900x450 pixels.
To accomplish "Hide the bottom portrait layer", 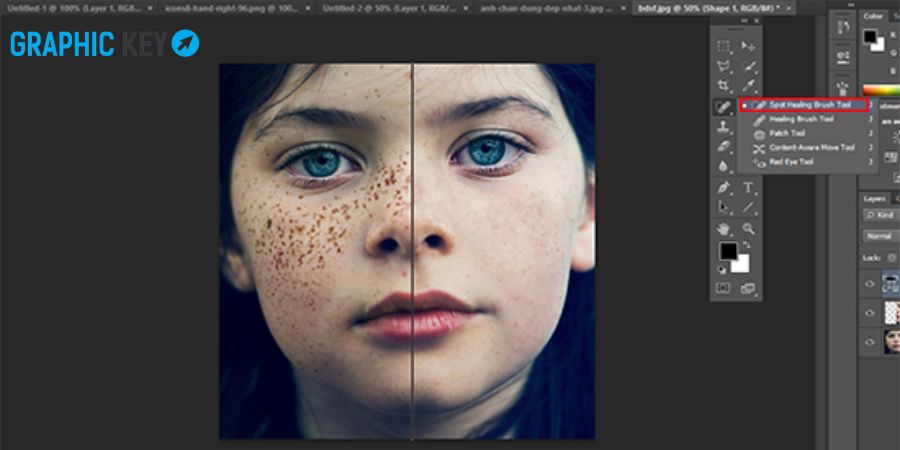I will 870,342.
